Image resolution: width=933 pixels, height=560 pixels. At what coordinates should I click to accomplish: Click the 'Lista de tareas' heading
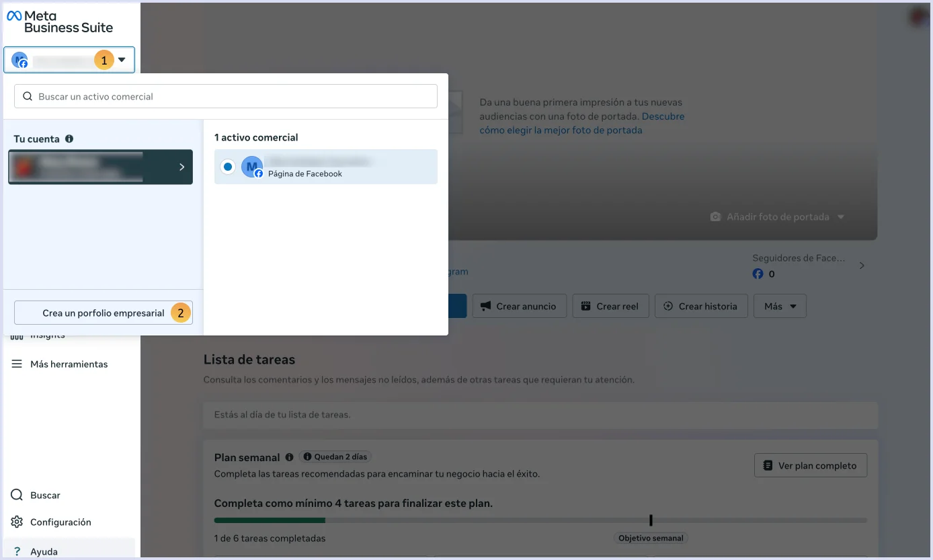pyautogui.click(x=249, y=360)
